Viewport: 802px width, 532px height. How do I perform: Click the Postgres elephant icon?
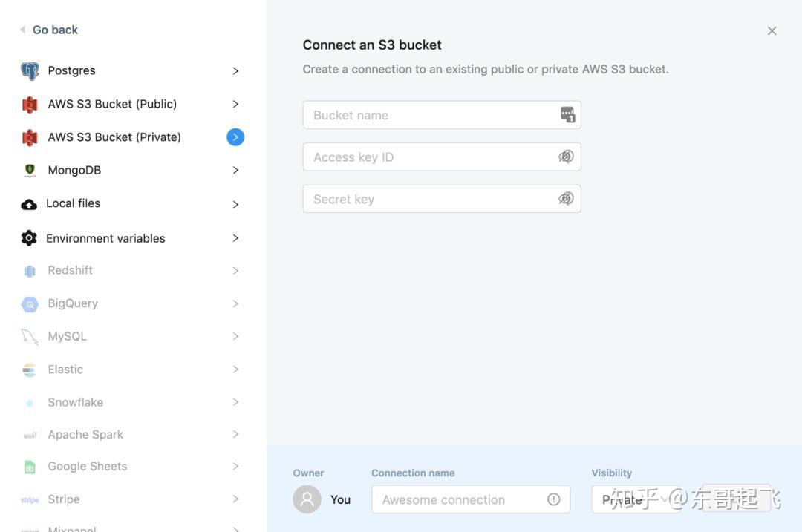[x=30, y=71]
